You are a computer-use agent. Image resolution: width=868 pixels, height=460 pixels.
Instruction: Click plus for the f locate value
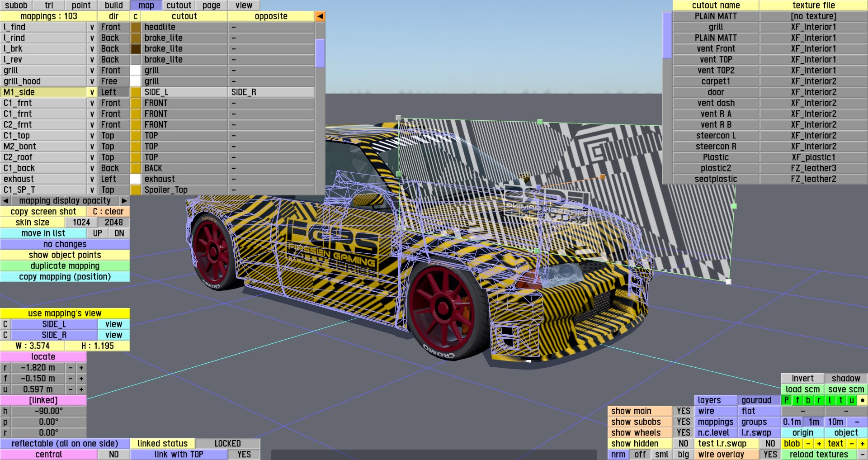[x=81, y=379]
